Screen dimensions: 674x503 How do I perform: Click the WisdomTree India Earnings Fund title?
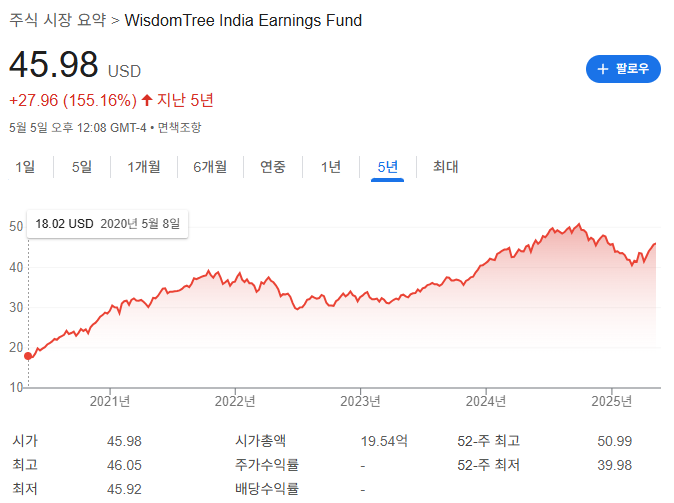[243, 21]
